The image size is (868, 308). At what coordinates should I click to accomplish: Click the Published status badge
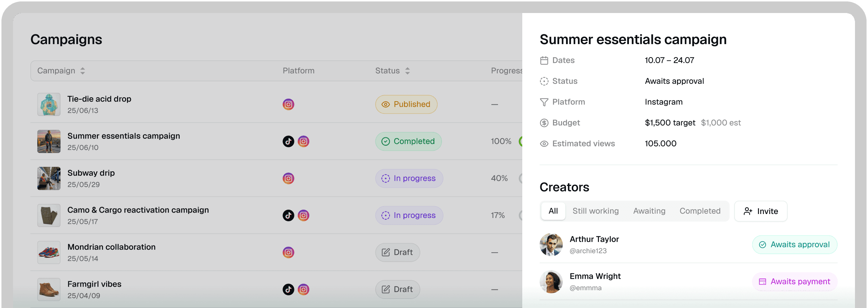[x=406, y=104]
